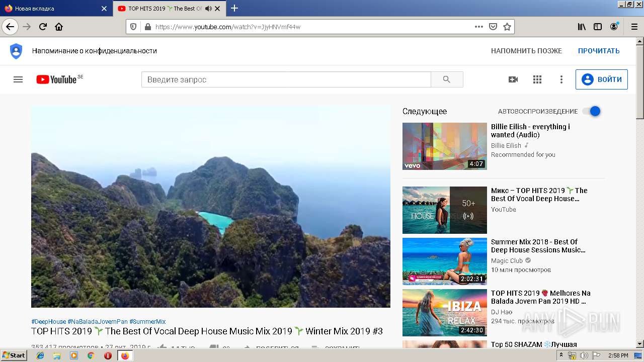
Task: Open tracking protection shield in address bar
Action: point(133,27)
